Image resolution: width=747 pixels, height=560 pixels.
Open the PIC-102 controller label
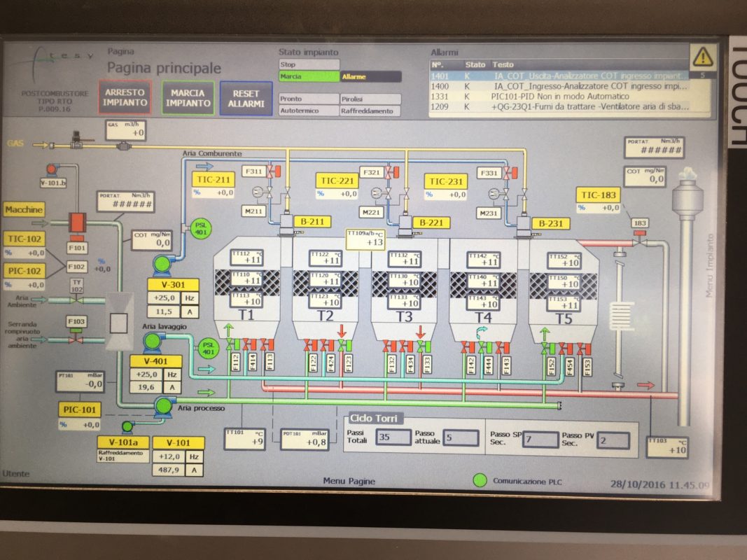pos(25,271)
